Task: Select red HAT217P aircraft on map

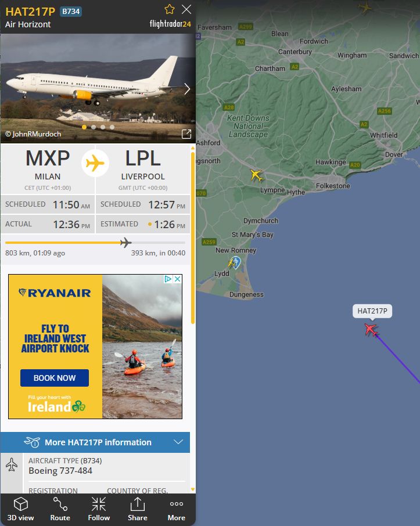Action: pos(371,330)
